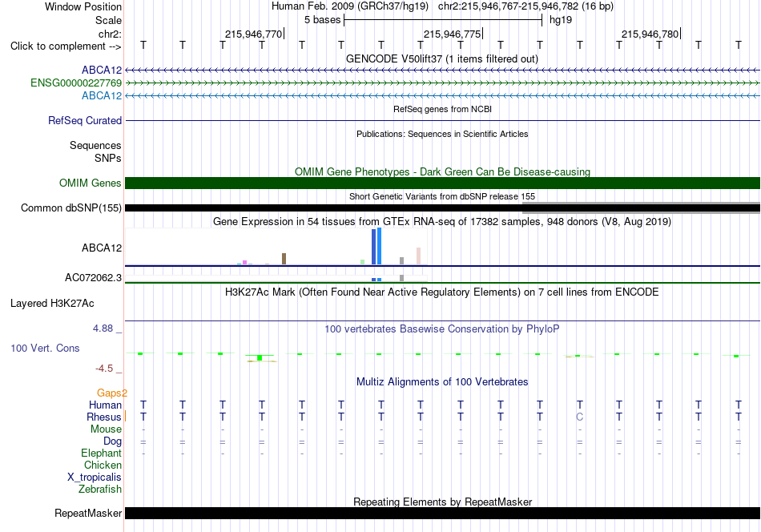
Task: Click the RepeatMasker track label
Action: (x=88, y=513)
